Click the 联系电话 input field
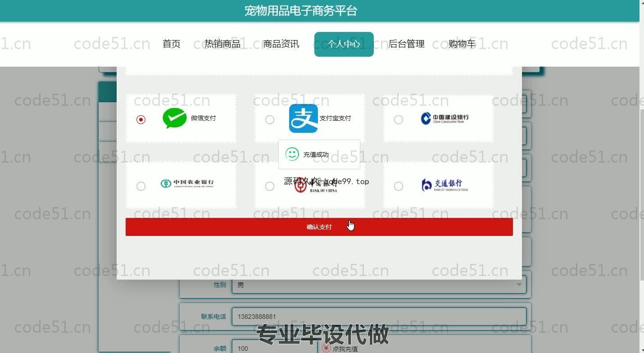 click(x=379, y=317)
